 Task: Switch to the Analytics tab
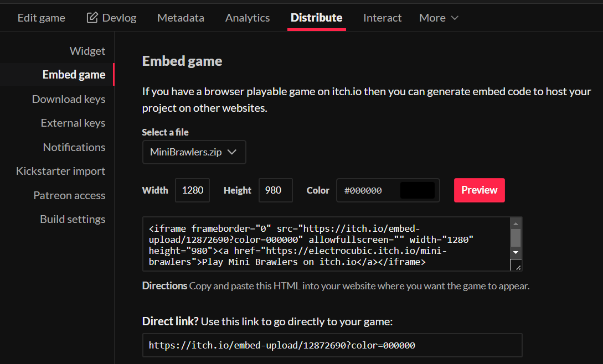[x=248, y=18]
